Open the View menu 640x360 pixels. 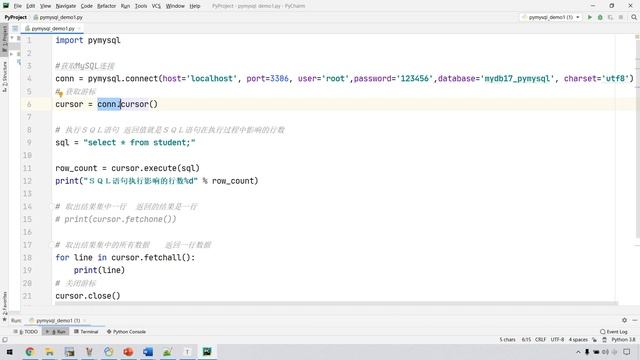click(x=45, y=6)
